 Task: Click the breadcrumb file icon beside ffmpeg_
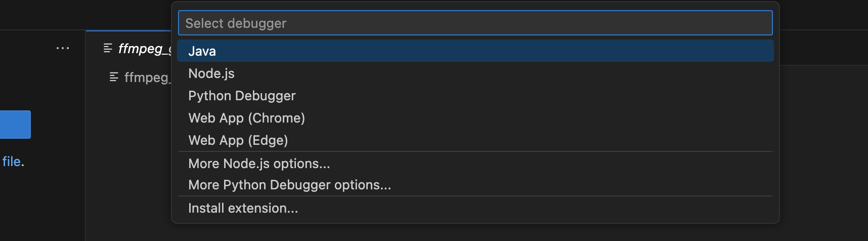tap(114, 77)
